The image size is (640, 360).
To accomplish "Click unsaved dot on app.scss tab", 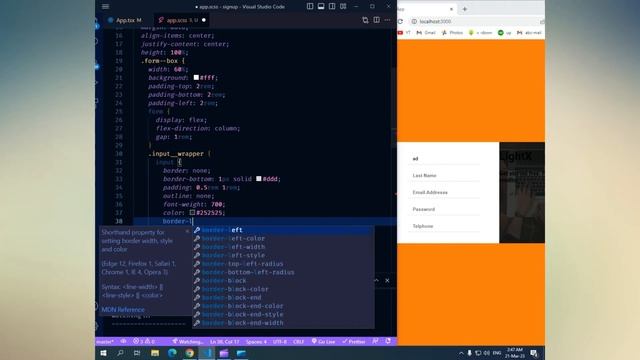I will (x=204, y=20).
